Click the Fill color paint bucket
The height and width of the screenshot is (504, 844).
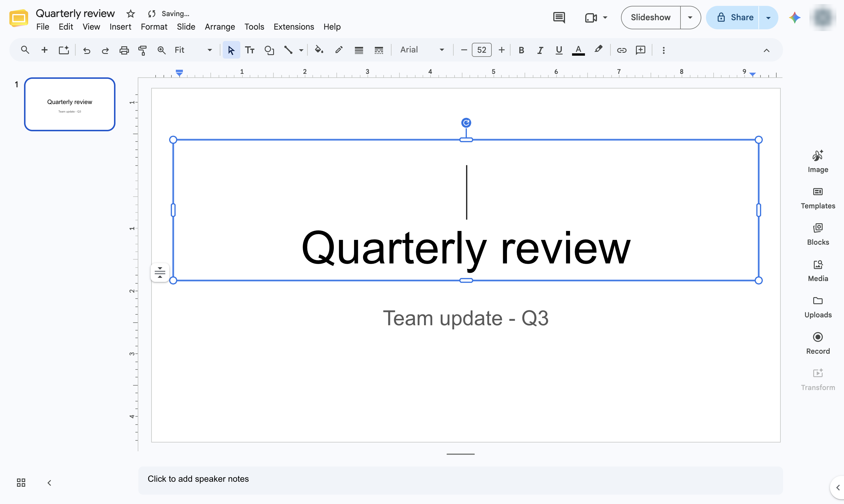point(319,50)
